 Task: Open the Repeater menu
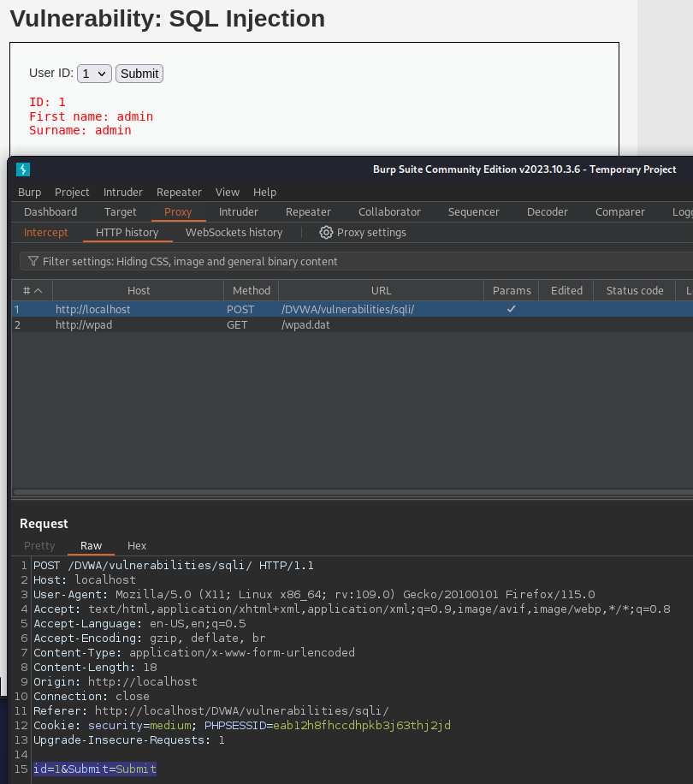tap(179, 192)
